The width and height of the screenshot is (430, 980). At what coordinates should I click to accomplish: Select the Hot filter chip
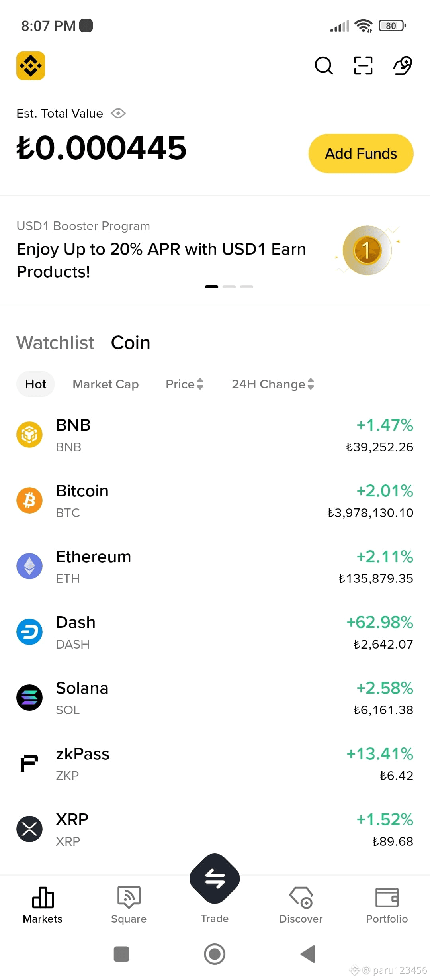35,384
